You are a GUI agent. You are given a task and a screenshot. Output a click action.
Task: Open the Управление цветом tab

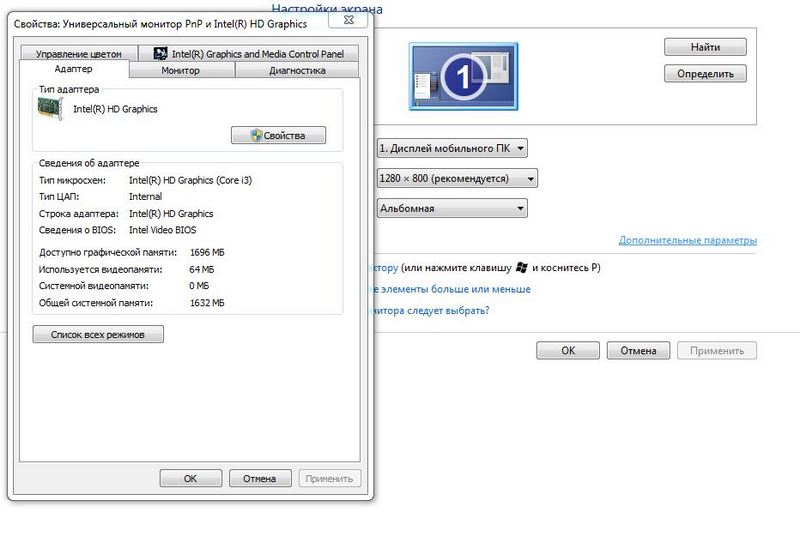[x=78, y=54]
